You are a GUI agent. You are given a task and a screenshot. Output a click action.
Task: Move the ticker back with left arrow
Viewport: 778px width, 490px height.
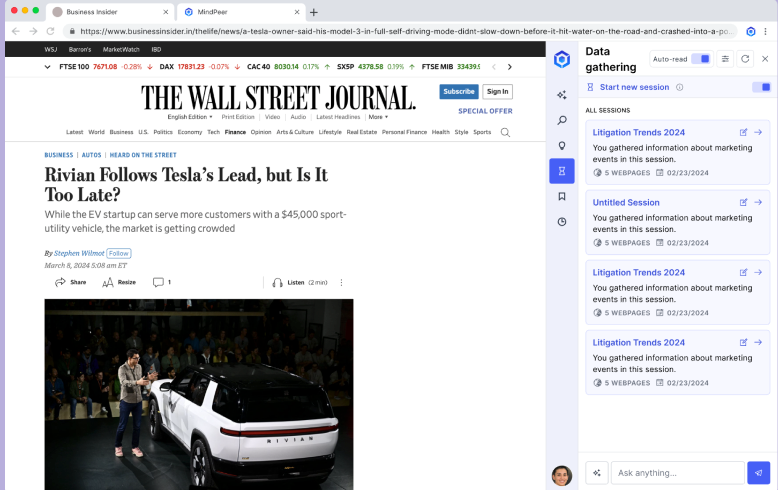494,67
